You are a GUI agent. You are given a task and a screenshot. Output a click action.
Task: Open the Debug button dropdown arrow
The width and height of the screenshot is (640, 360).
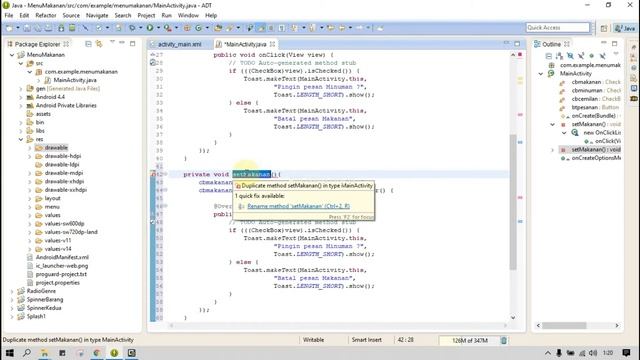tap(140, 28)
